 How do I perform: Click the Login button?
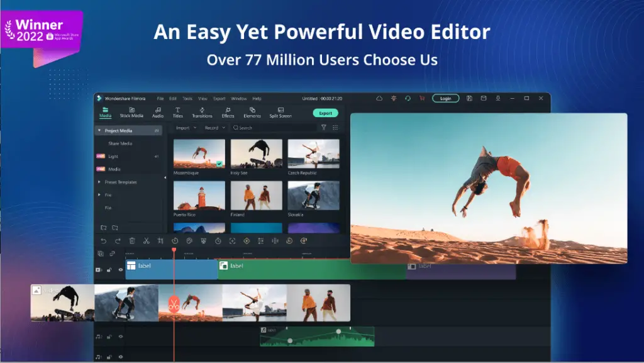tap(446, 99)
